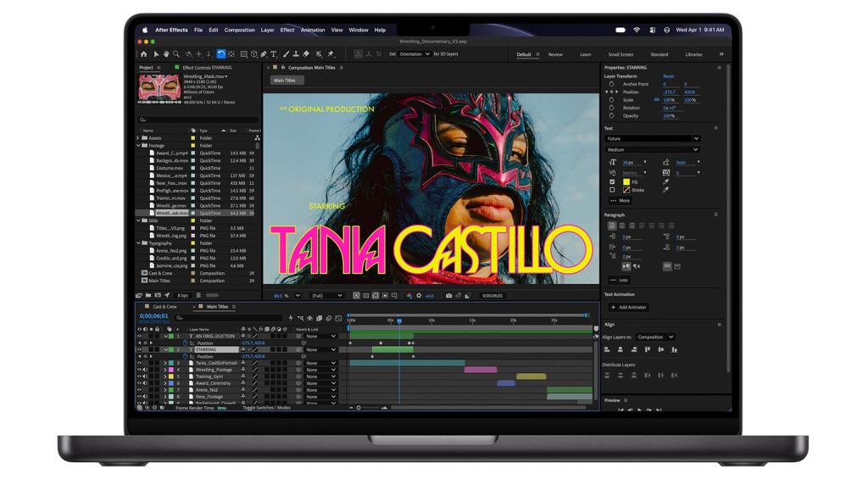Select the Selection arrow tool
The image size is (868, 479).
[156, 54]
